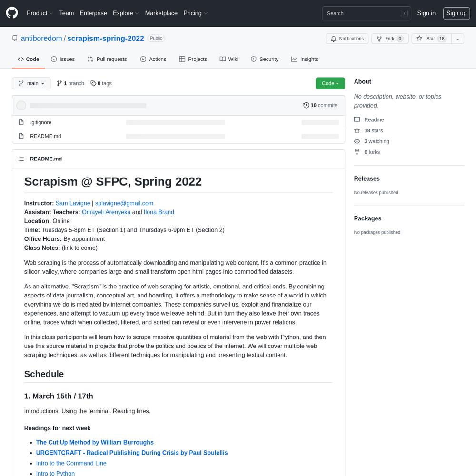Expand the Explore dropdown

pos(126,13)
